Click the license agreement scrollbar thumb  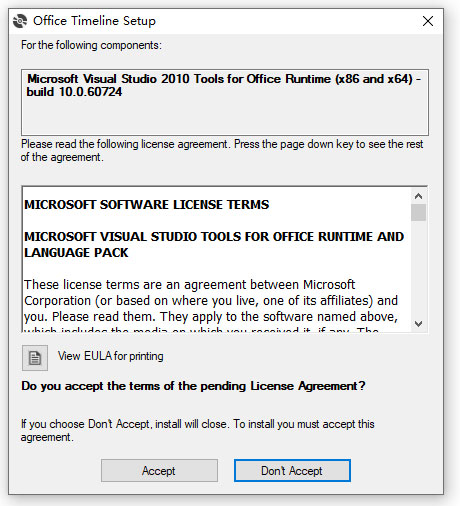(x=418, y=212)
